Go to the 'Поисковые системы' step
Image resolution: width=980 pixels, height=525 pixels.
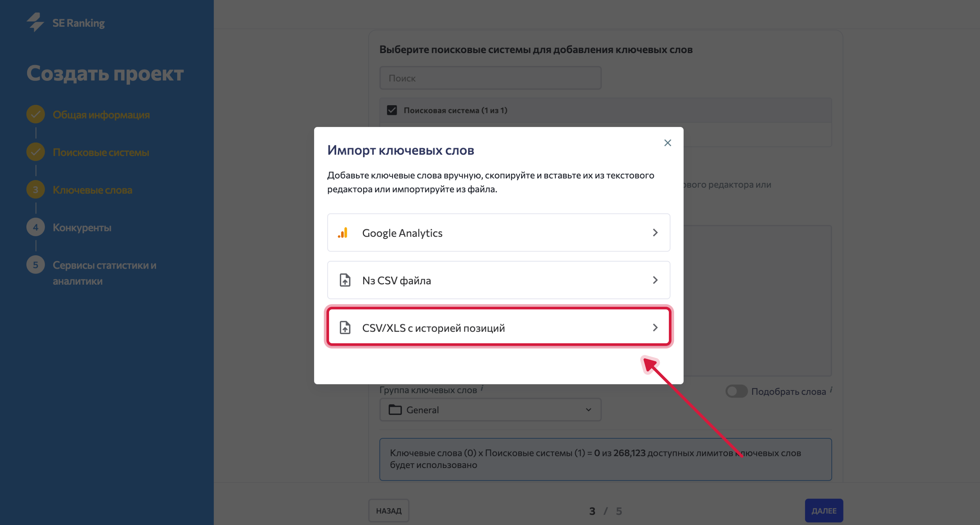pyautogui.click(x=101, y=152)
